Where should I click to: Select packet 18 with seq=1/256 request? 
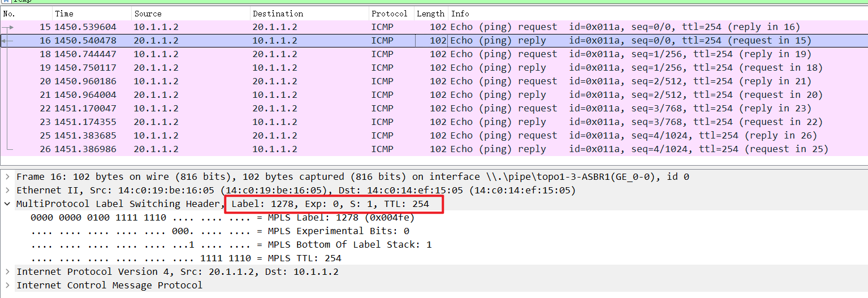click(396, 54)
